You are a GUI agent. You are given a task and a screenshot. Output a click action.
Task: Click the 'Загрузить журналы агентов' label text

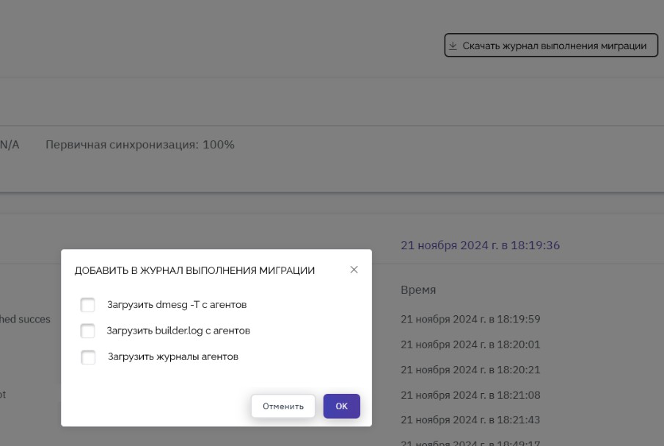[172, 357]
